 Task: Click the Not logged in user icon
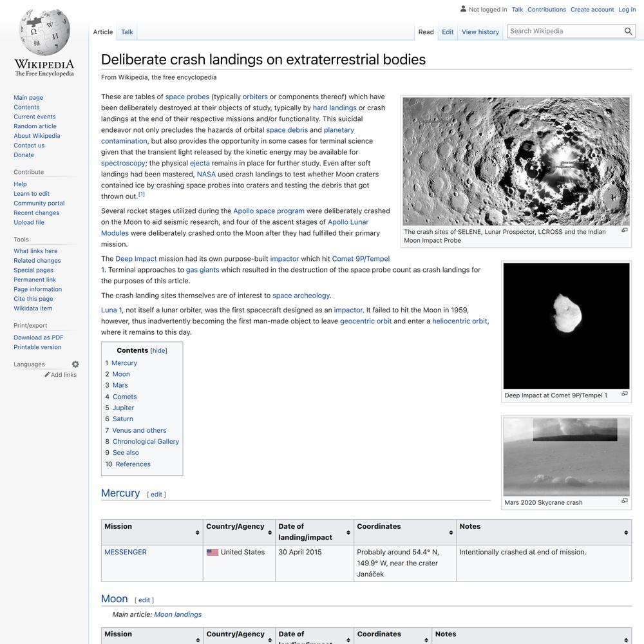[x=463, y=8]
